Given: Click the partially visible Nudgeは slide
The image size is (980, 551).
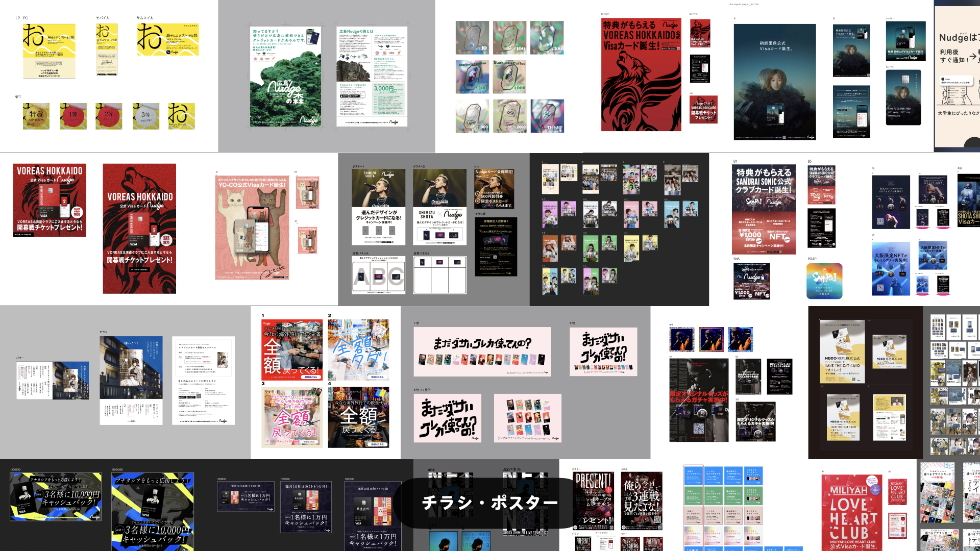Looking at the screenshot, I should coord(957,76).
